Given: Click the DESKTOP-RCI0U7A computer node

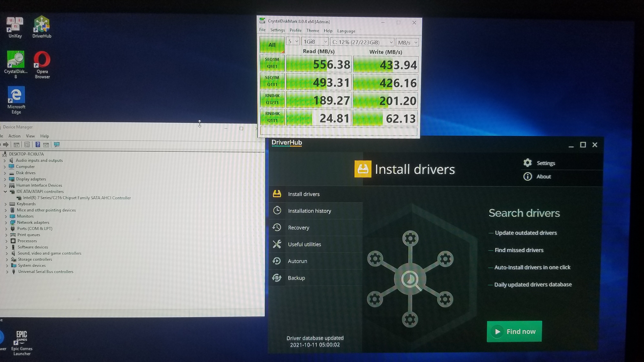Looking at the screenshot, I should point(26,154).
